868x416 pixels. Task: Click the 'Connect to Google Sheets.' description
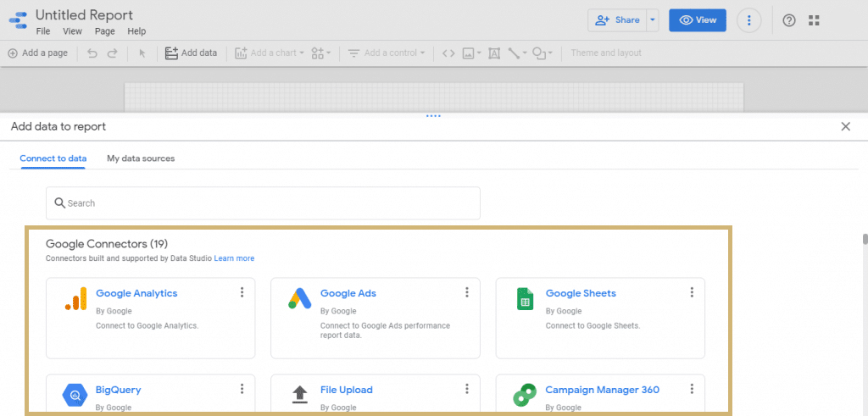point(593,326)
